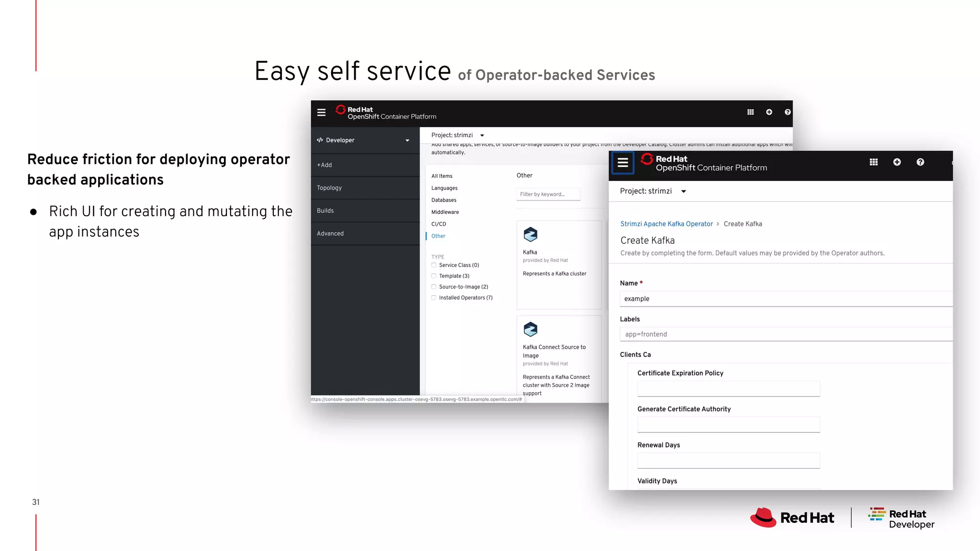Click Red Hat Developer logo at bottom
Image resolution: width=980 pixels, height=551 pixels.
pos(901,518)
